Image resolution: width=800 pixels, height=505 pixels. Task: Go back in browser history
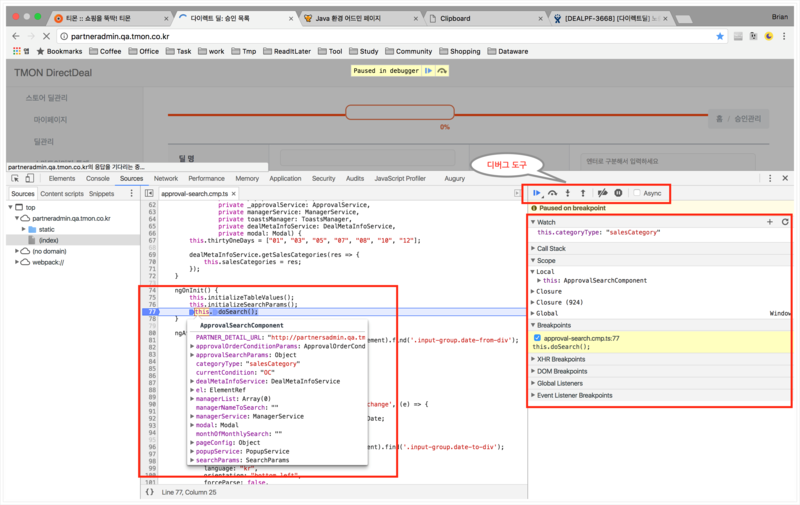tap(16, 36)
